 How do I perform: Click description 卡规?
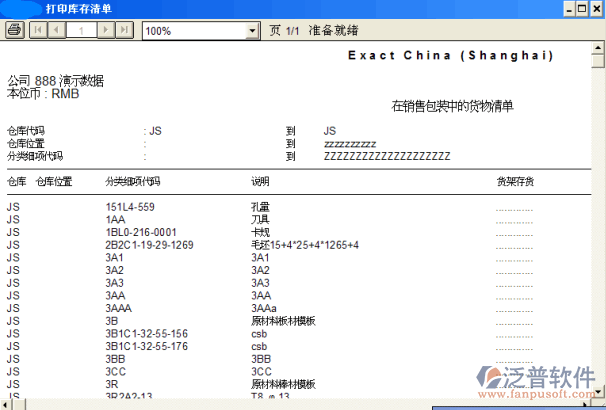(260, 233)
